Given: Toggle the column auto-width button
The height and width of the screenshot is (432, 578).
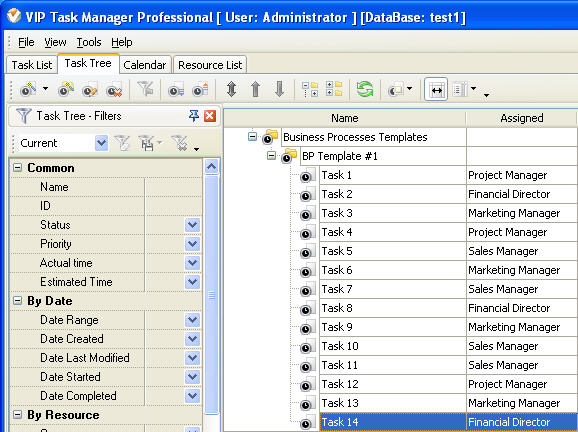Looking at the screenshot, I should point(436,89).
